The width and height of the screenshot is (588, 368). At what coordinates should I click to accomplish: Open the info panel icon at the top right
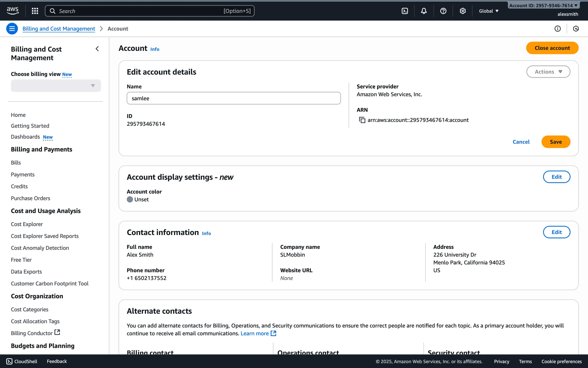pyautogui.click(x=557, y=29)
